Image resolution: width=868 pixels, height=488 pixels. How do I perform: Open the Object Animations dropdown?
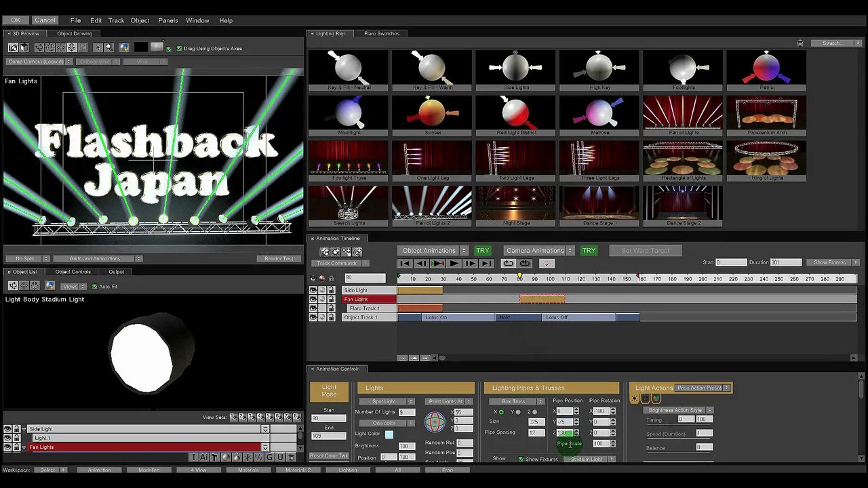tap(433, 251)
